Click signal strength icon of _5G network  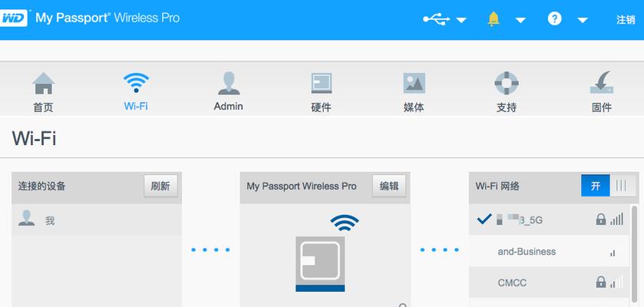[616, 219]
